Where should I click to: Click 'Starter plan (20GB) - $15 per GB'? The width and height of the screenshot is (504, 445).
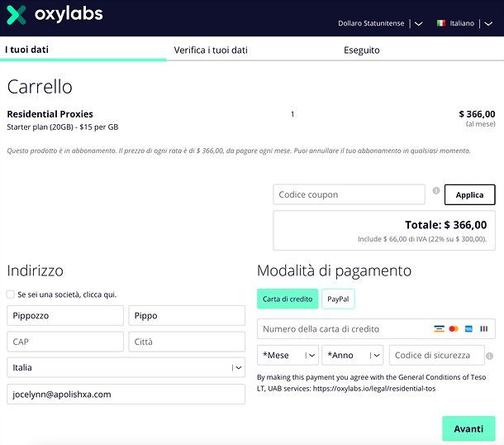[63, 127]
